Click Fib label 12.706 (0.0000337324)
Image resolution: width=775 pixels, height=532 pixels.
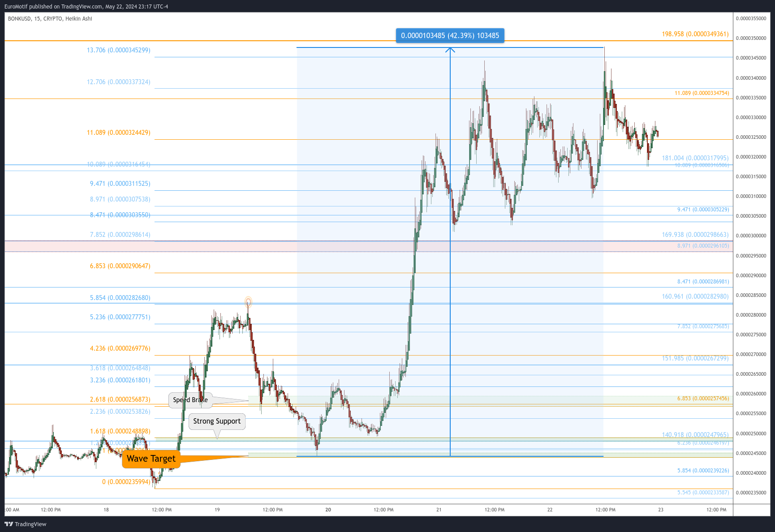(119, 82)
